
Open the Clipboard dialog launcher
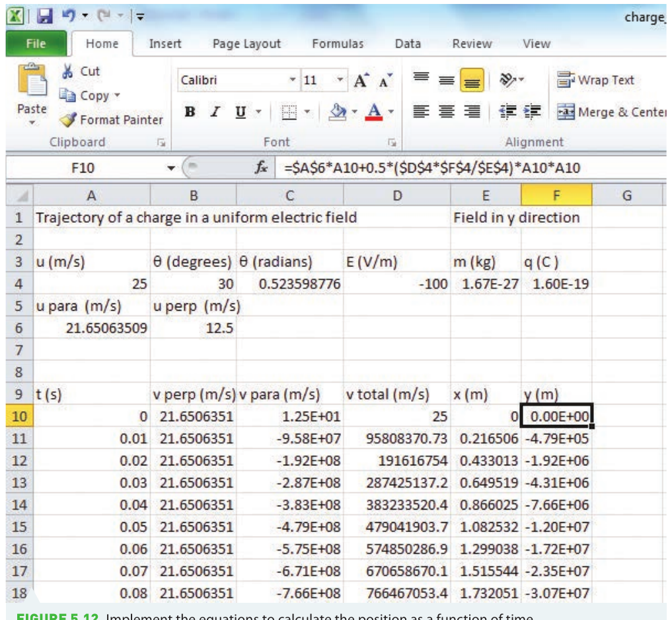pos(161,142)
